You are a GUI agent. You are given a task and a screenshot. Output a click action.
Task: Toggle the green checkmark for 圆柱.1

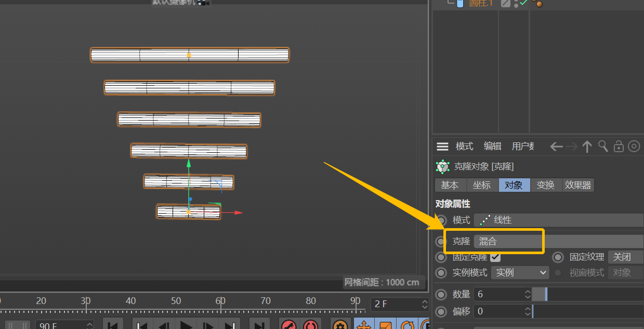(523, 3)
